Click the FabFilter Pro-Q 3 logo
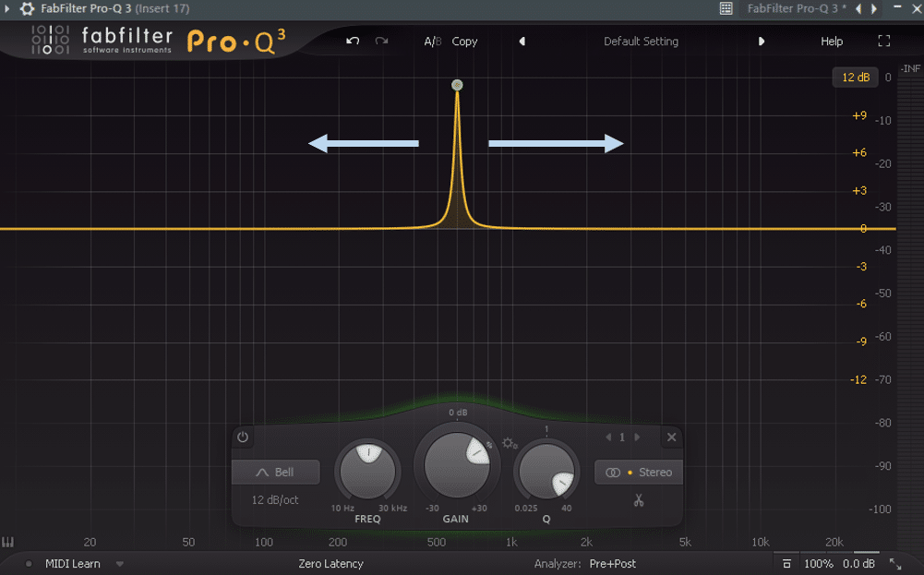Screen dimensions: 924x575 click(158, 41)
